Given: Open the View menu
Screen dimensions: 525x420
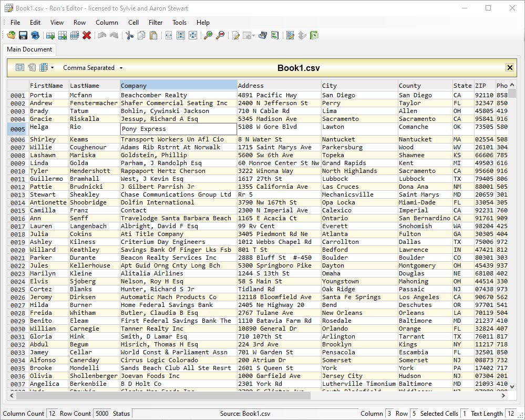Looking at the screenshot, I should [x=57, y=23].
